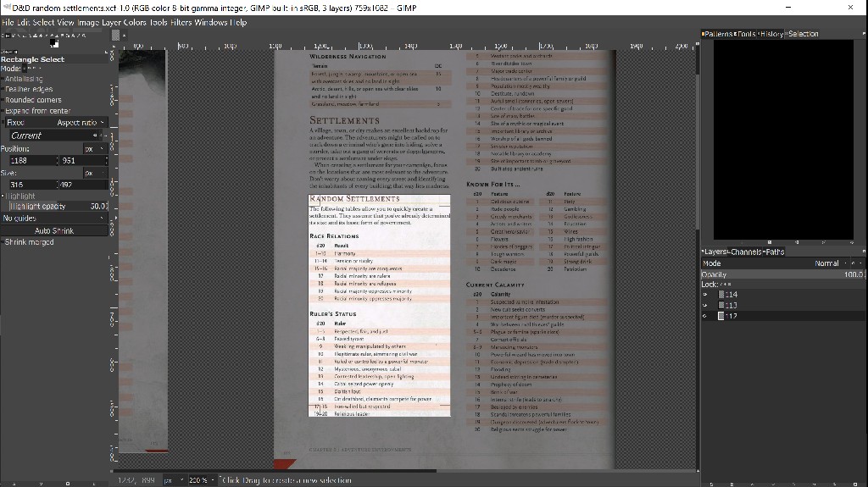The image size is (868, 487).
Task: Click the 'Ruler's Status' table title
Action: [332, 313]
